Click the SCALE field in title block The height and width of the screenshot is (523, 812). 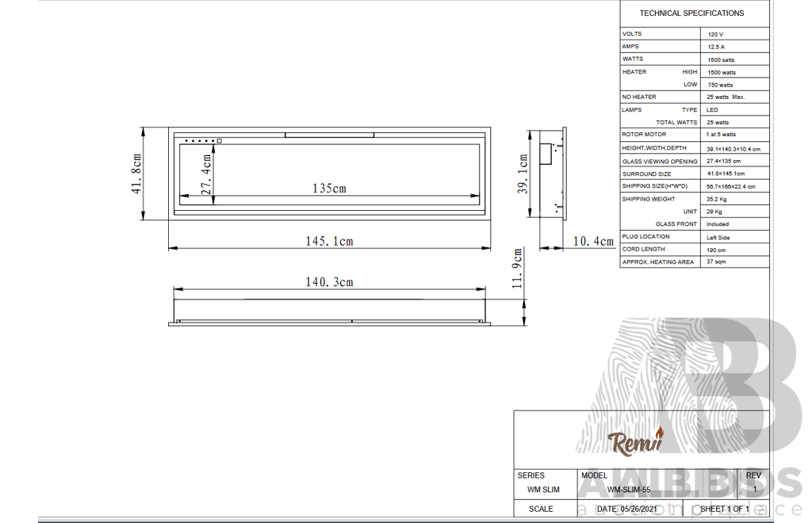[541, 509]
